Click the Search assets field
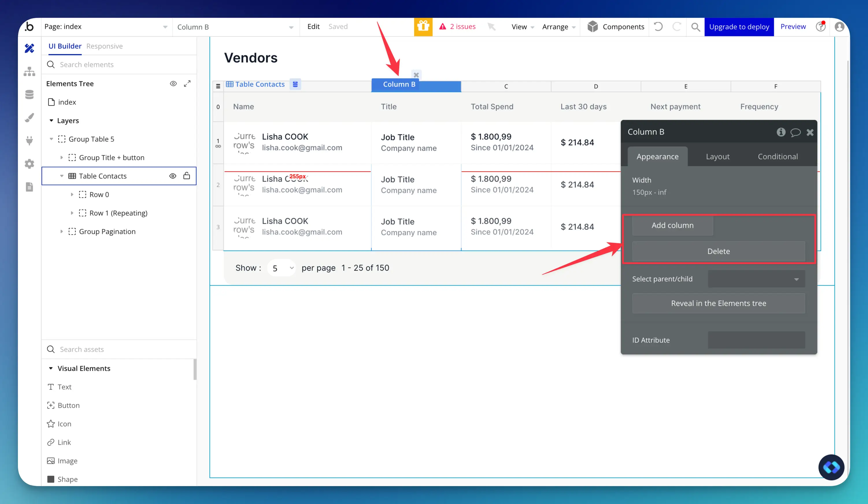 [x=119, y=349]
